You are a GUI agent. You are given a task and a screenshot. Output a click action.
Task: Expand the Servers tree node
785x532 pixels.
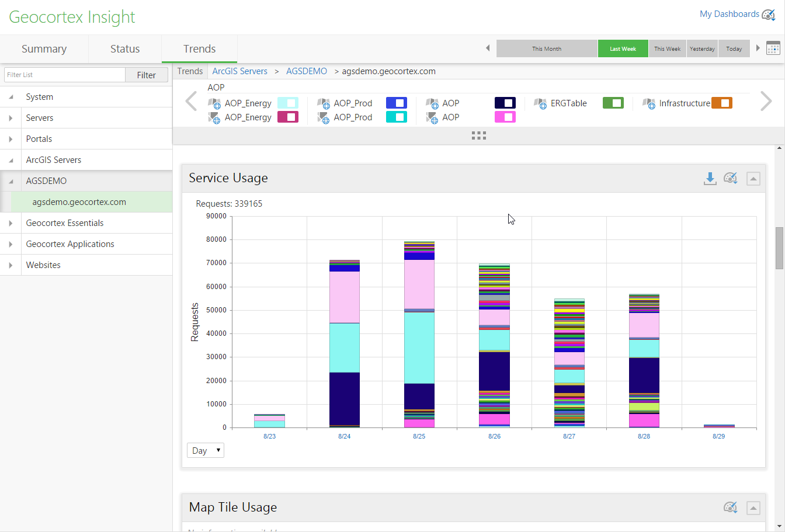tap(11, 118)
